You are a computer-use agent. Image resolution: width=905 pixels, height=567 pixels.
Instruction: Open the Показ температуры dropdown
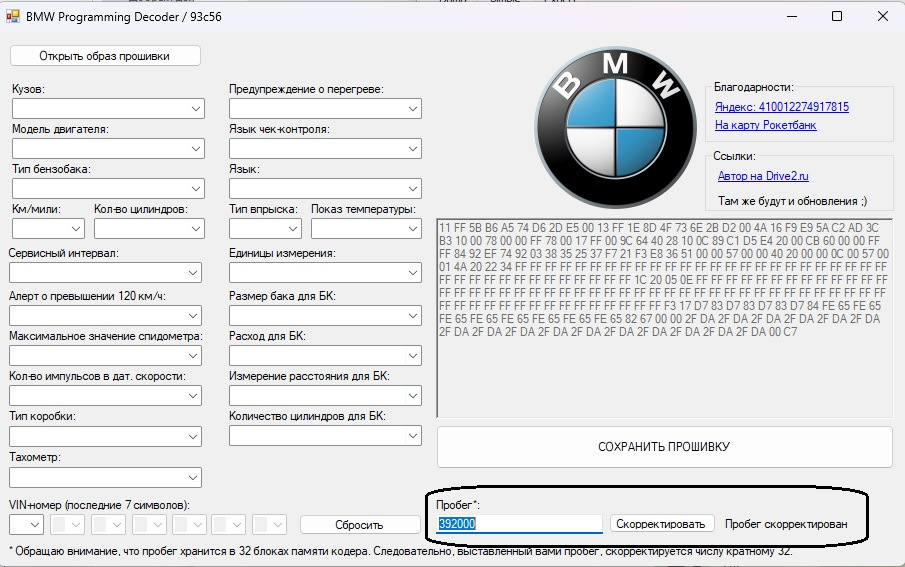click(x=366, y=229)
